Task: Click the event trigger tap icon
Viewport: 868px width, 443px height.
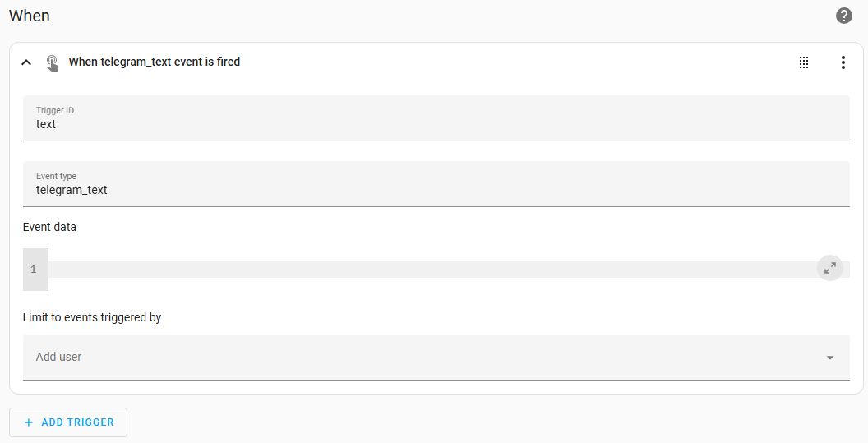Action: [x=52, y=62]
